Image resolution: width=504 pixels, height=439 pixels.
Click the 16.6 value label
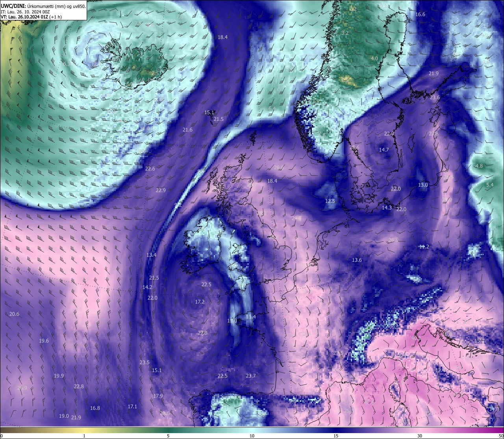(x=420, y=15)
